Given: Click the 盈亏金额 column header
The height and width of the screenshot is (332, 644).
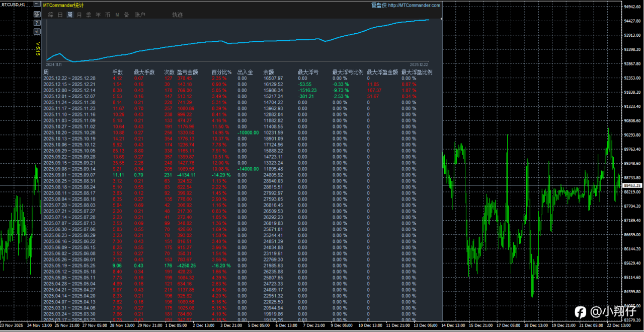Looking at the screenshot, I should tap(188, 73).
